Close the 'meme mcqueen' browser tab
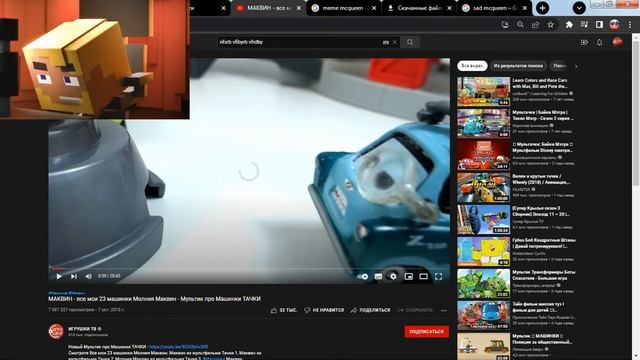This screenshot has height=360, width=640. coord(374,8)
